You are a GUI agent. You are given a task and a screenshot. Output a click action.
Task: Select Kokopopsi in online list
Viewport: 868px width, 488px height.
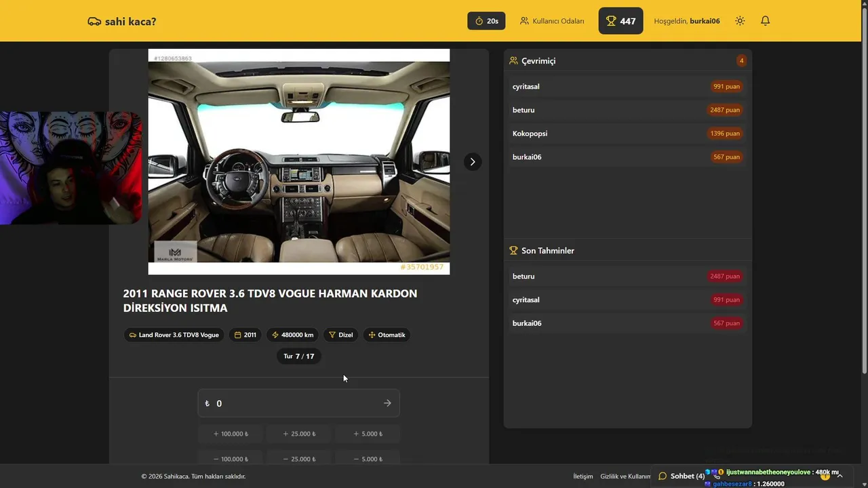(627, 134)
